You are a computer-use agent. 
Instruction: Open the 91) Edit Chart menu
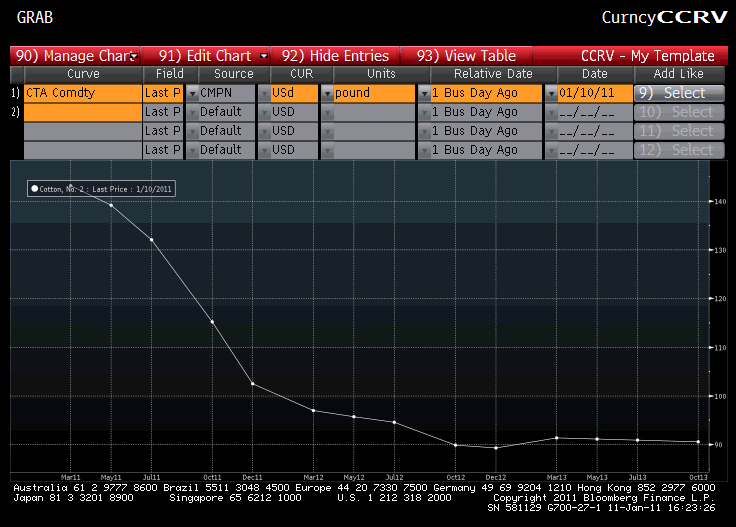[x=205, y=56]
